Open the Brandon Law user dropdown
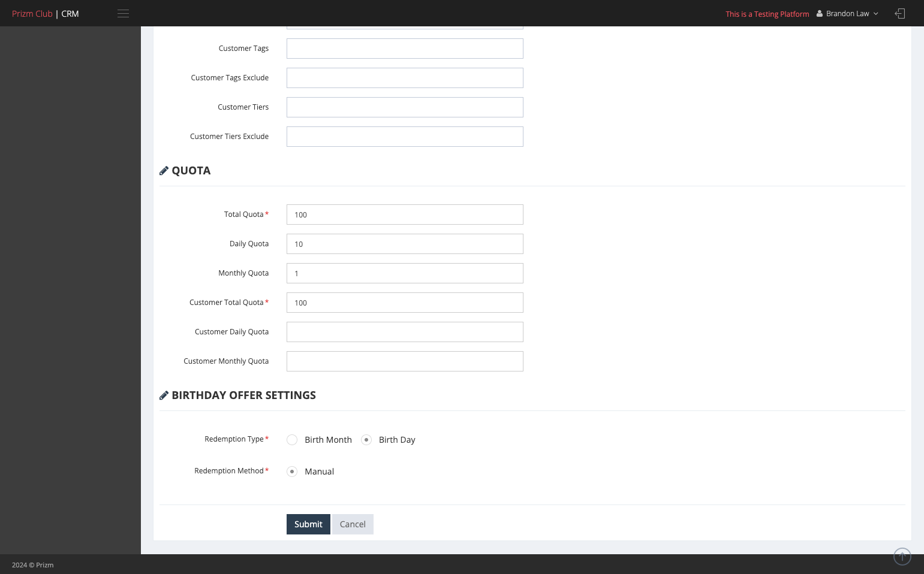 pyautogui.click(x=848, y=14)
